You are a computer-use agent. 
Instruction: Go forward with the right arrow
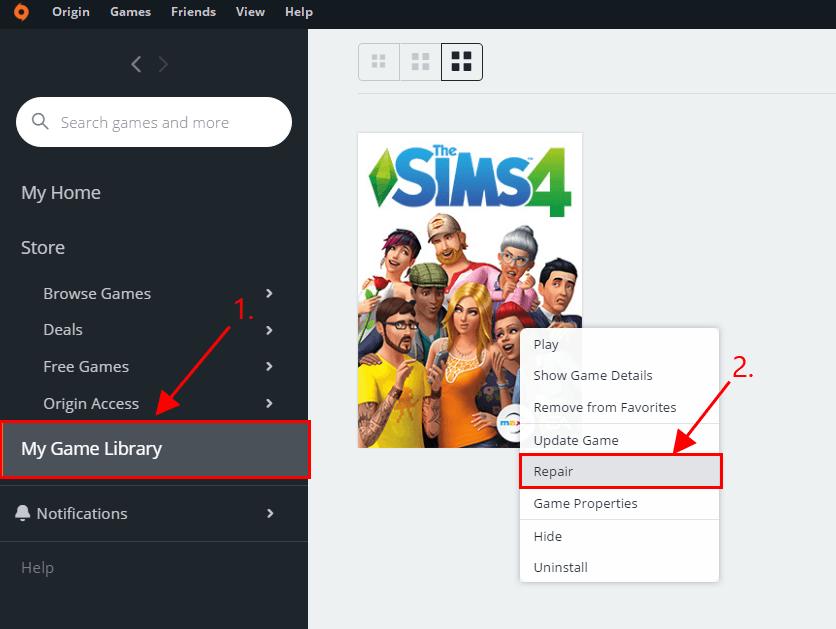[x=163, y=64]
